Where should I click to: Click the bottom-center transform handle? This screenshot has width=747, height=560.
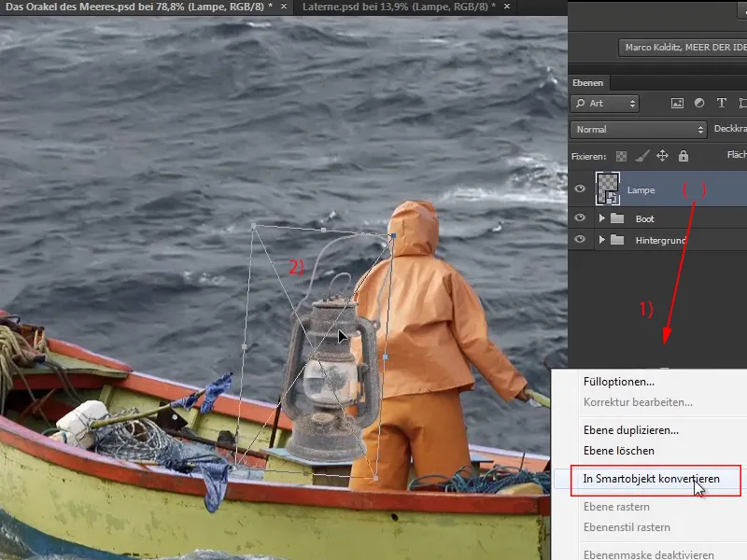click(305, 473)
